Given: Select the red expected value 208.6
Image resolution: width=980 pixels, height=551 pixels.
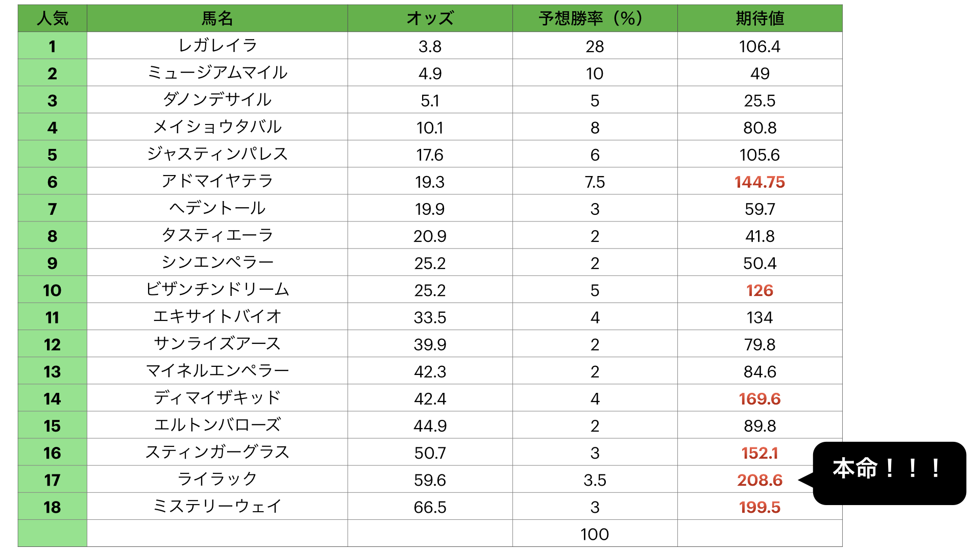Looking at the screenshot, I should click(x=759, y=480).
